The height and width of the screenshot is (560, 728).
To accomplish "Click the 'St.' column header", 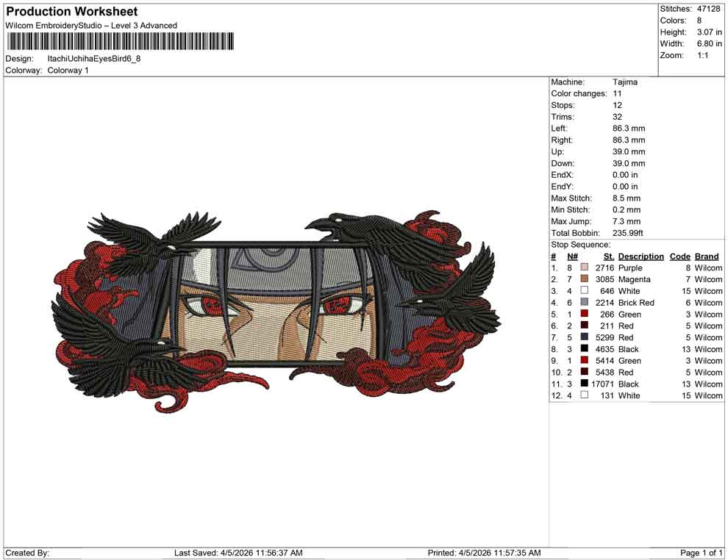I will pyautogui.click(x=609, y=256).
